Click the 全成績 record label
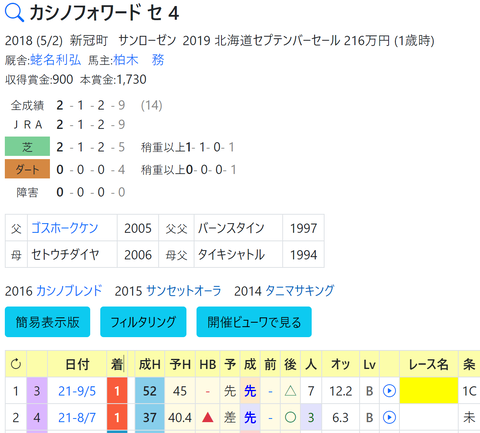This screenshot has height=433, width=480. tap(27, 105)
